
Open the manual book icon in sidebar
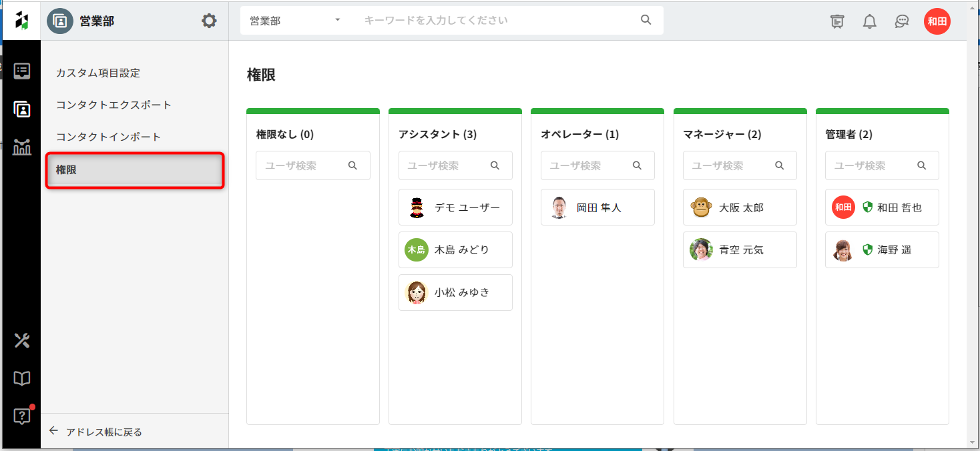pyautogui.click(x=22, y=379)
